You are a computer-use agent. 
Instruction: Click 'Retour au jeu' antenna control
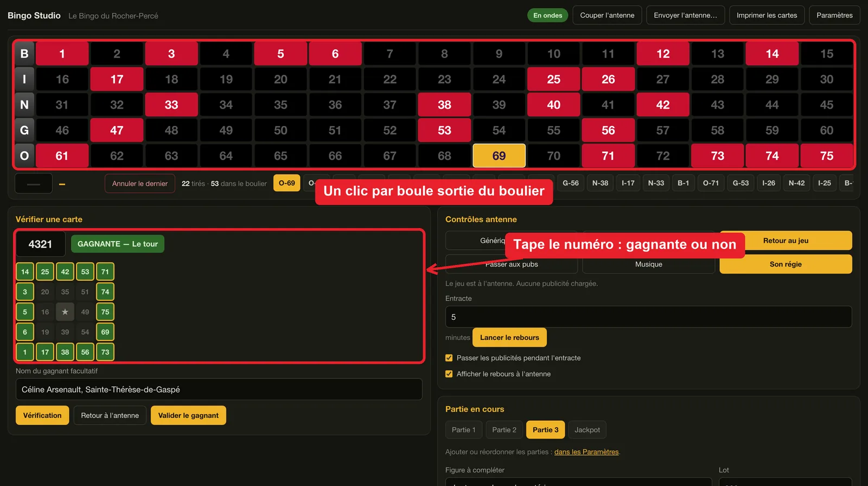[x=786, y=241]
